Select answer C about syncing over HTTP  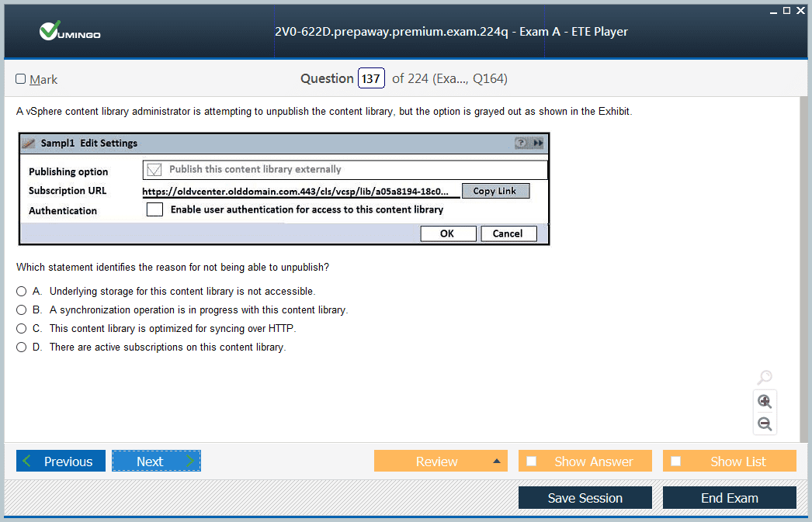(x=21, y=329)
